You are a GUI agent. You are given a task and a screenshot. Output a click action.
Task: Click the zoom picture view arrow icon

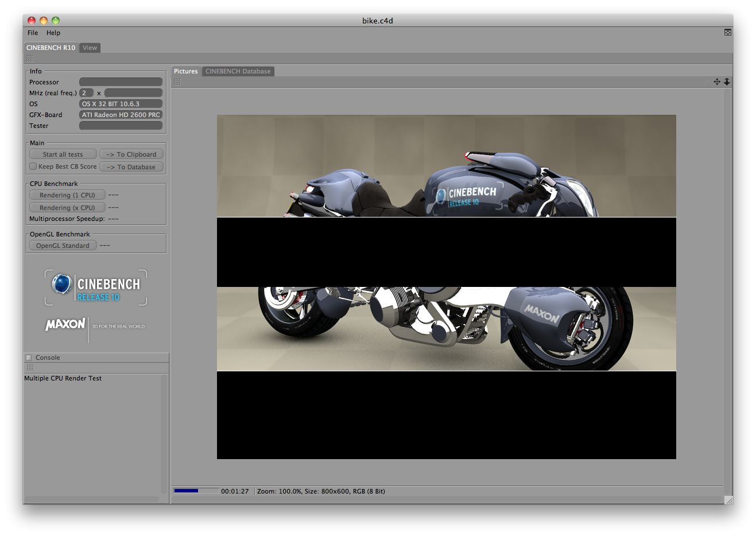(727, 82)
